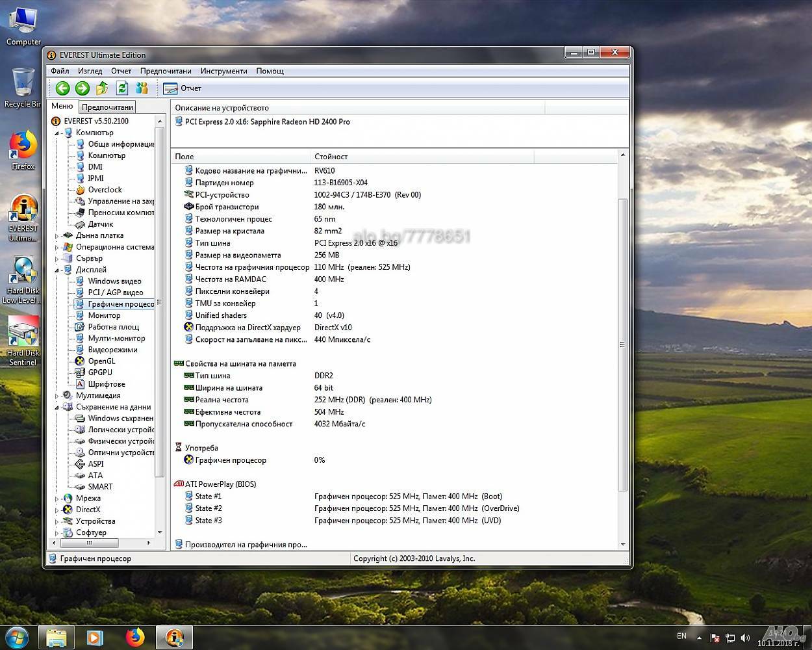Select Монитор in the Display tree
The height and width of the screenshot is (650, 812).
pos(105,315)
